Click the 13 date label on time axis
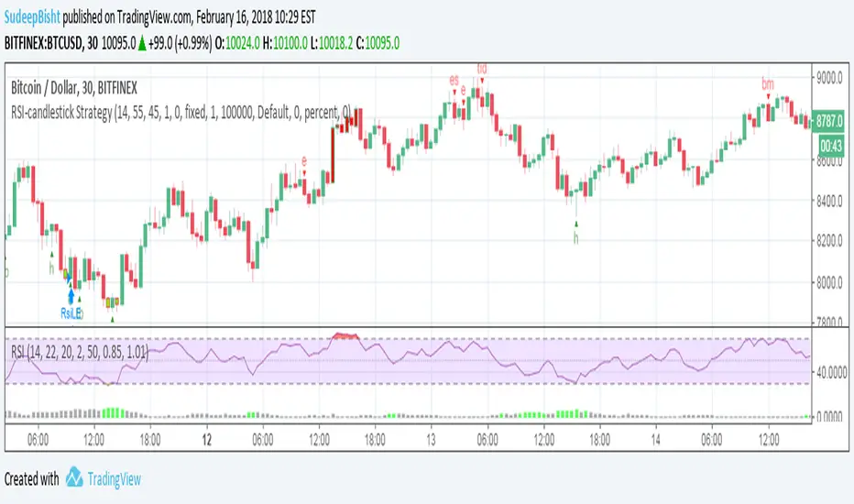The width and height of the screenshot is (854, 504). click(431, 440)
